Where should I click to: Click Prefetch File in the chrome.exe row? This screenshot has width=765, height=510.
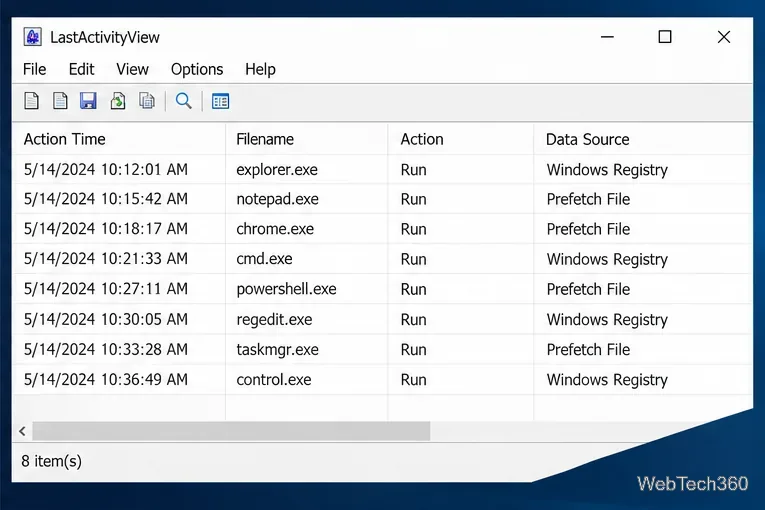[x=588, y=229]
